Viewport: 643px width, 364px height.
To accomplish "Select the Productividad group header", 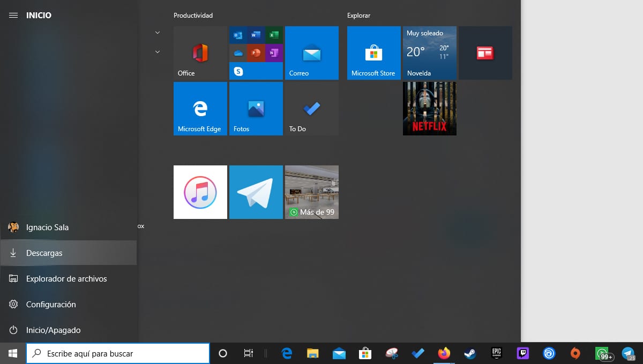I will [x=193, y=16].
